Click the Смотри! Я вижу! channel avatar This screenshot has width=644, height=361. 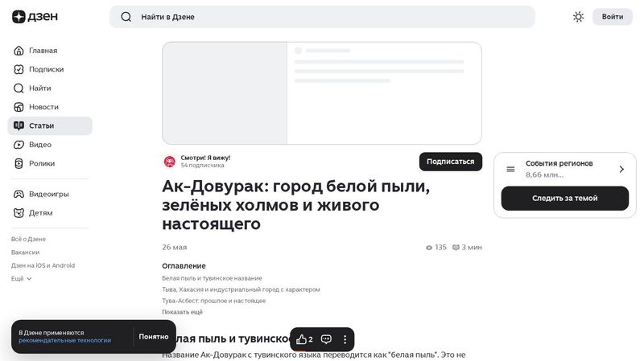170,161
